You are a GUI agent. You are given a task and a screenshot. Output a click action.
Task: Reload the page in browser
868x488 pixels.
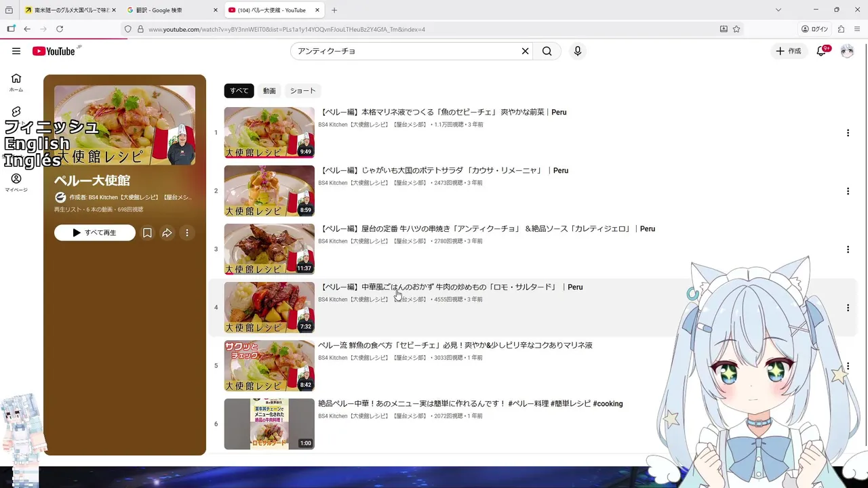pos(60,29)
